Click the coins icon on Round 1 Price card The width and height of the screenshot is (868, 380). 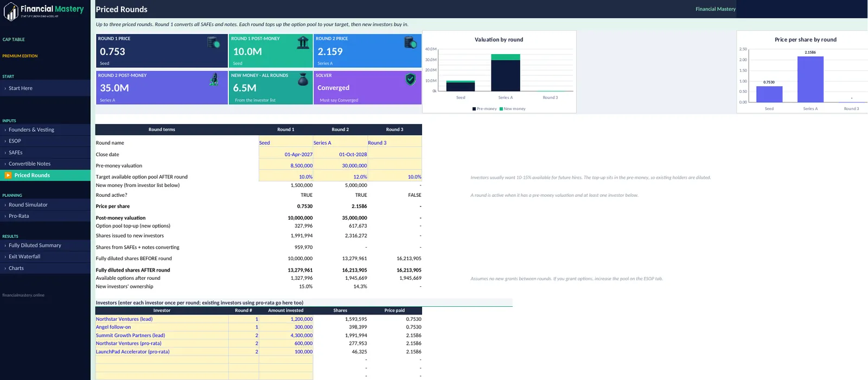click(x=214, y=42)
